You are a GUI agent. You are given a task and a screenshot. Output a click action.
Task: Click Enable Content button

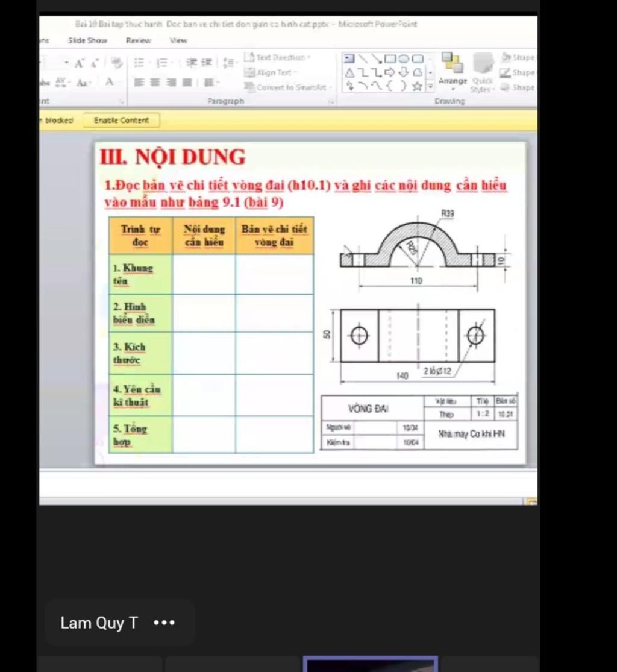click(x=121, y=120)
